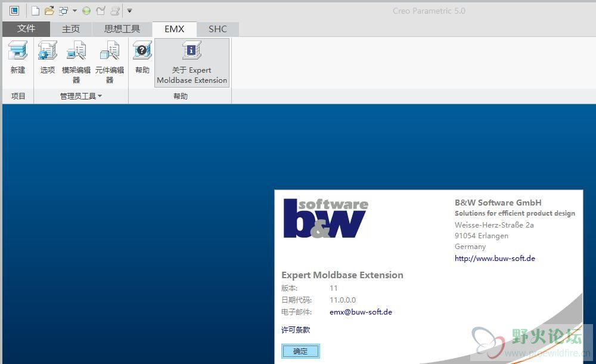596x364 pixels.
Task: Switch to the 主页 ribbon tab
Action: point(71,29)
